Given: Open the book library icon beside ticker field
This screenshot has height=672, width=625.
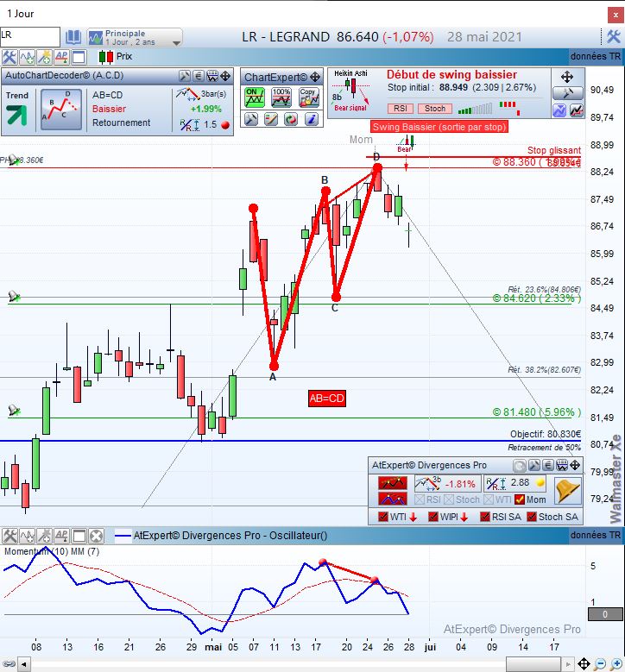Looking at the screenshot, I should [x=73, y=37].
